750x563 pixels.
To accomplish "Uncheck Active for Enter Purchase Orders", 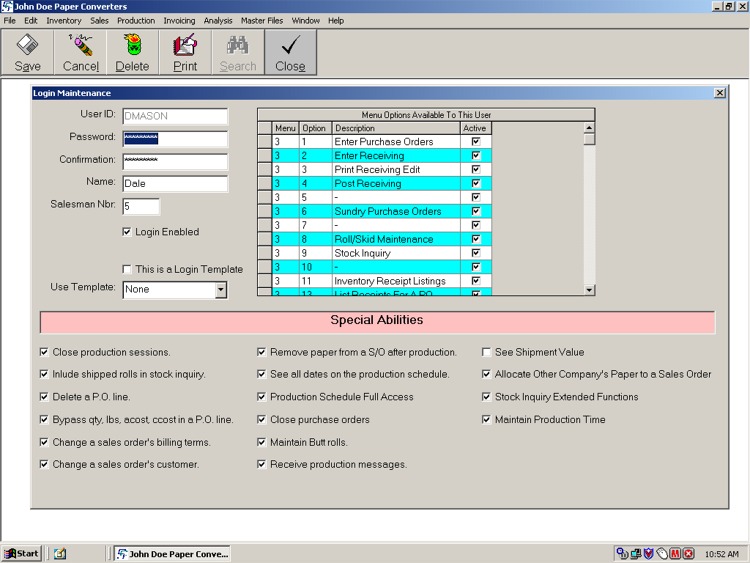I will click(476, 142).
